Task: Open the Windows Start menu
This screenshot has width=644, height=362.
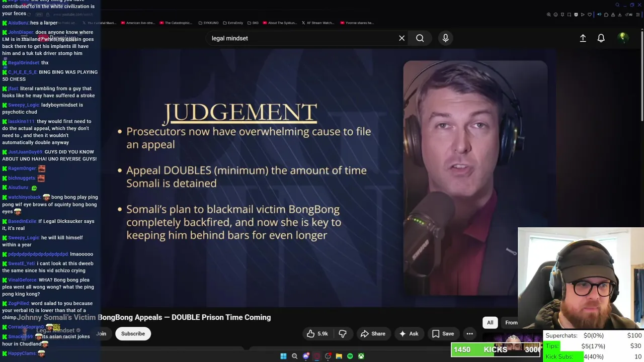Action: tap(283, 356)
